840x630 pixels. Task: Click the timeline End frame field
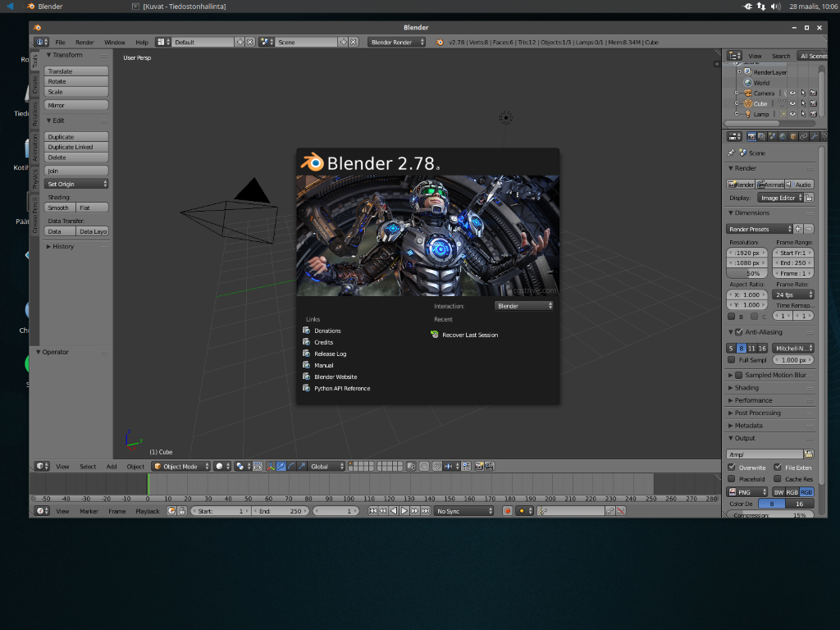(281, 511)
